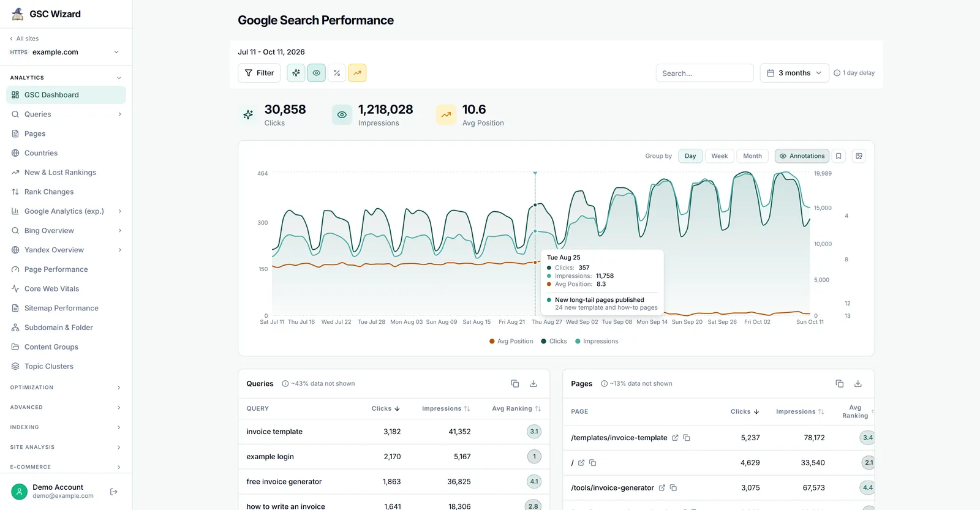Click info icon next to 1 day delay
Viewport: 980px width, 510px height.
[837, 73]
